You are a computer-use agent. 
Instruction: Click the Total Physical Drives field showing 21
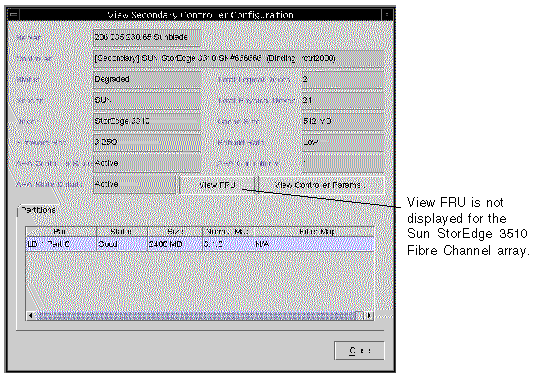coord(343,100)
